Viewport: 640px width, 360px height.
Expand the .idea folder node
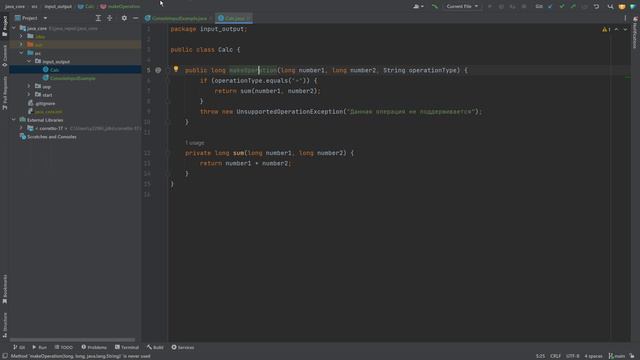point(21,36)
